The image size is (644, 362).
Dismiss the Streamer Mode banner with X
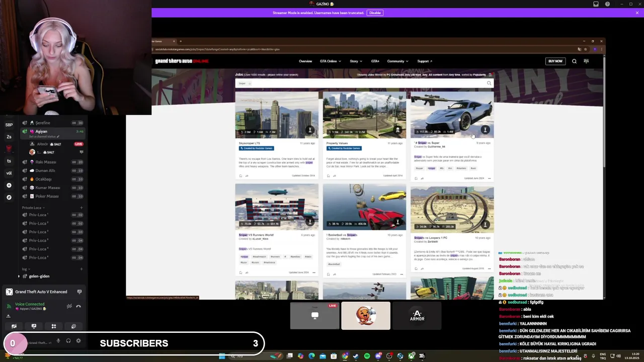point(637,13)
